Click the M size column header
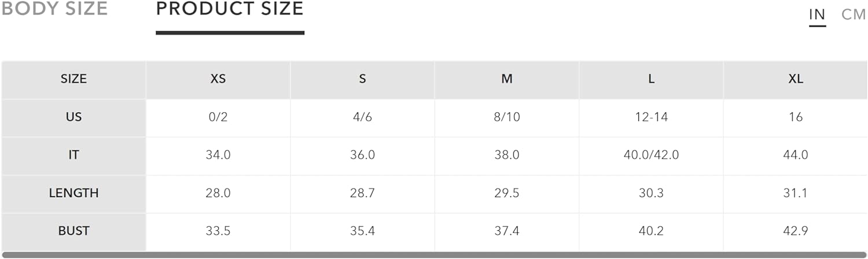Viewport: 868px width, 259px height. pos(507,79)
